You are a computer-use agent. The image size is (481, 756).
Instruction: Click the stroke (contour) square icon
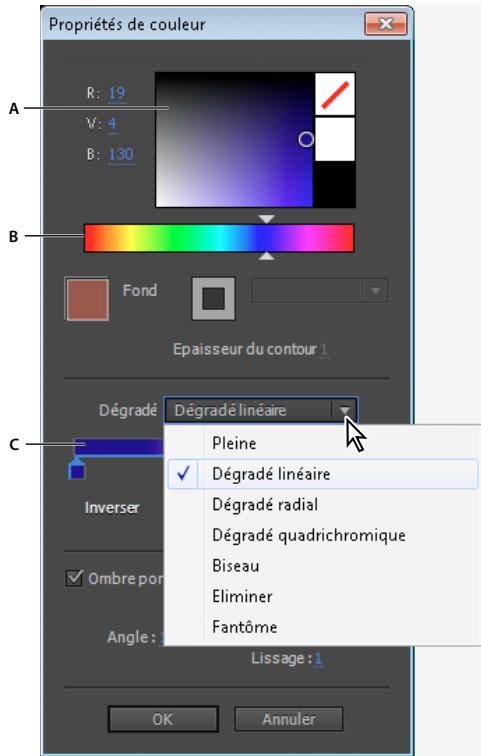point(214,298)
